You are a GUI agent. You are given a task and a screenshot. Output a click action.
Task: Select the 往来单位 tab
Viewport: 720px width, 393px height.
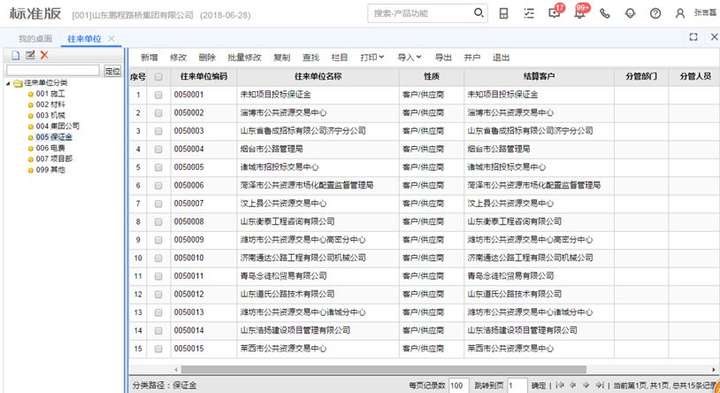pyautogui.click(x=84, y=39)
